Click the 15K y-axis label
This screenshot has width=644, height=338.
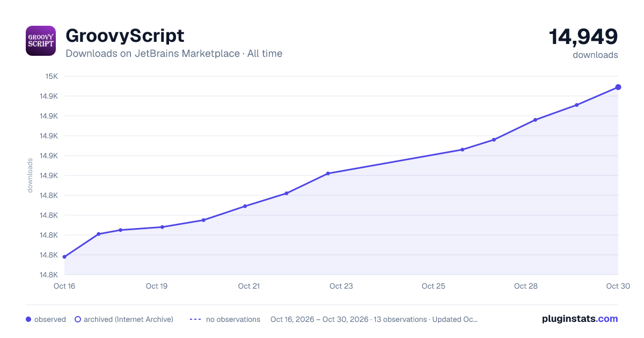click(52, 76)
